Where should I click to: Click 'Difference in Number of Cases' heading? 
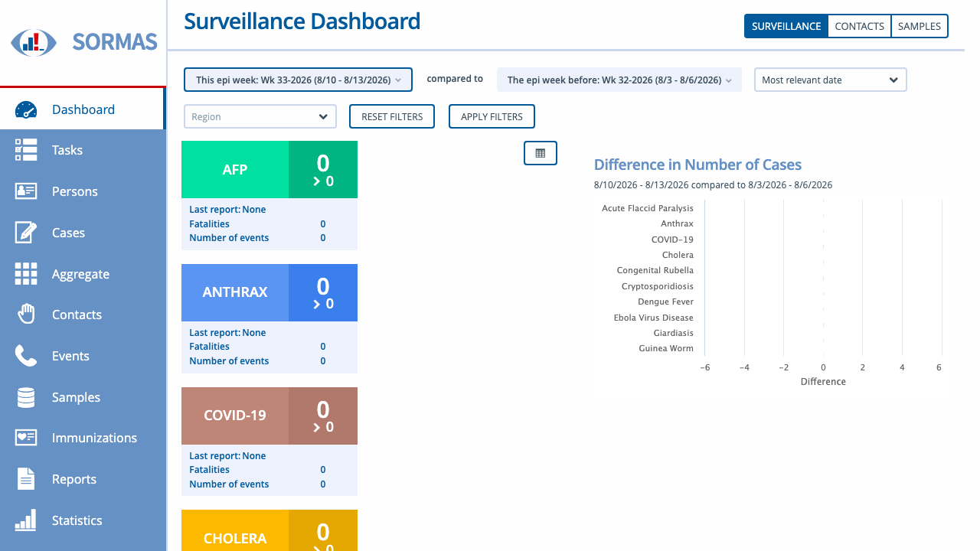pos(697,165)
